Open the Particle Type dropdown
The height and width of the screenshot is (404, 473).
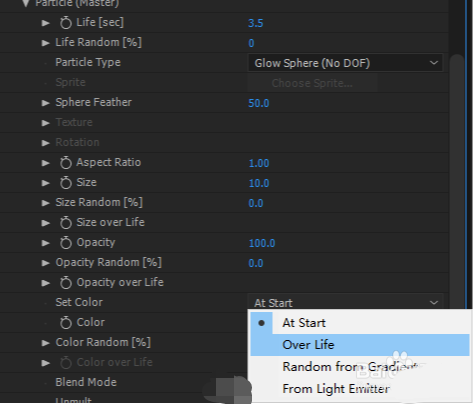(345, 63)
